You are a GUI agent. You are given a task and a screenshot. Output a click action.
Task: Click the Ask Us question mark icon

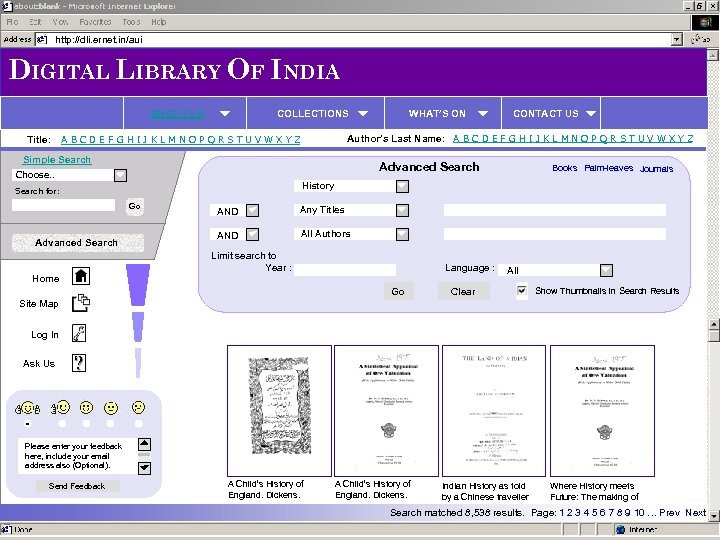click(x=79, y=363)
